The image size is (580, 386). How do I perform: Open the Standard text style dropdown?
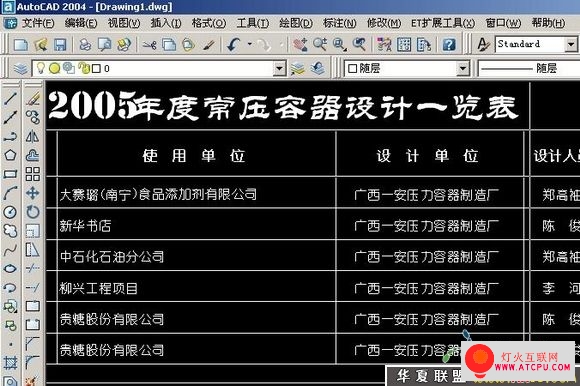pos(571,44)
